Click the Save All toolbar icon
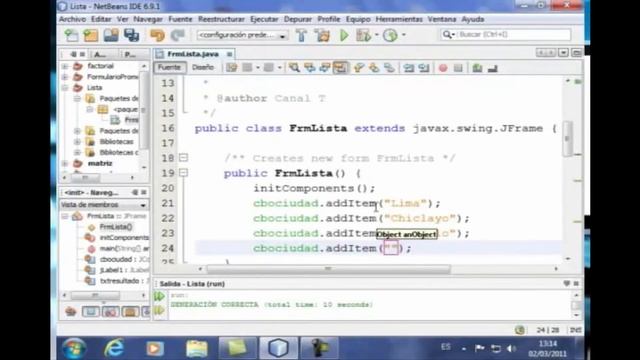The width and height of the screenshot is (640, 360). pos(131,36)
